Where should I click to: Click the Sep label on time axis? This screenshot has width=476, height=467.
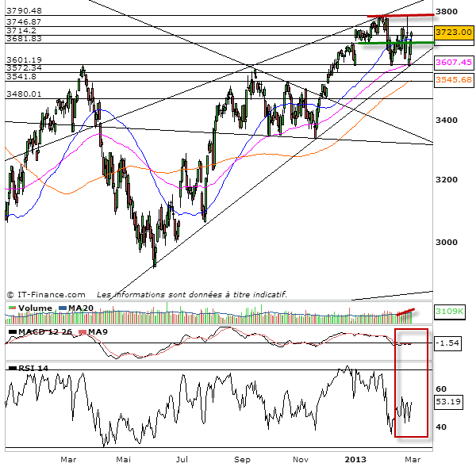(x=242, y=459)
